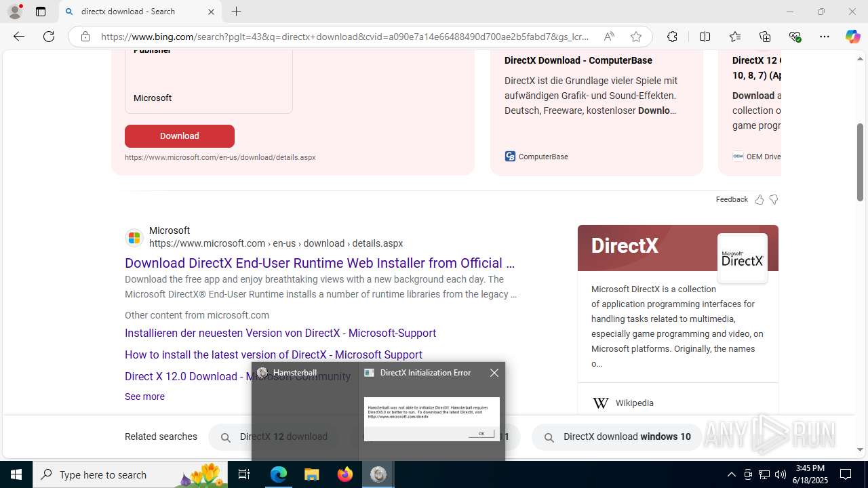The height and width of the screenshot is (488, 868).
Task: Click the red Download button
Action: (180, 136)
